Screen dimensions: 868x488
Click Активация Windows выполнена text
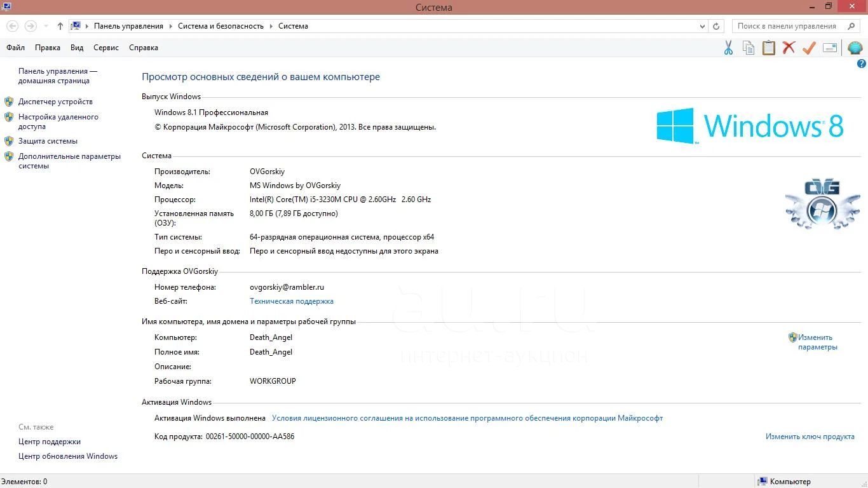(210, 418)
